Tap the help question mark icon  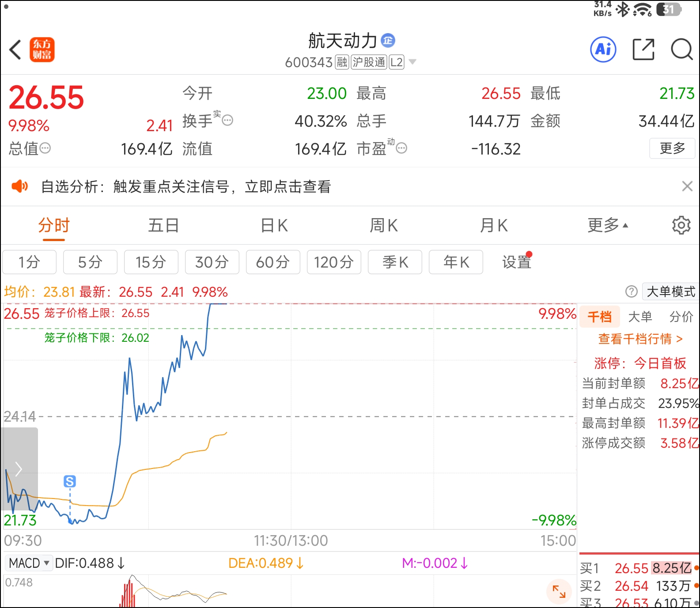point(631,291)
